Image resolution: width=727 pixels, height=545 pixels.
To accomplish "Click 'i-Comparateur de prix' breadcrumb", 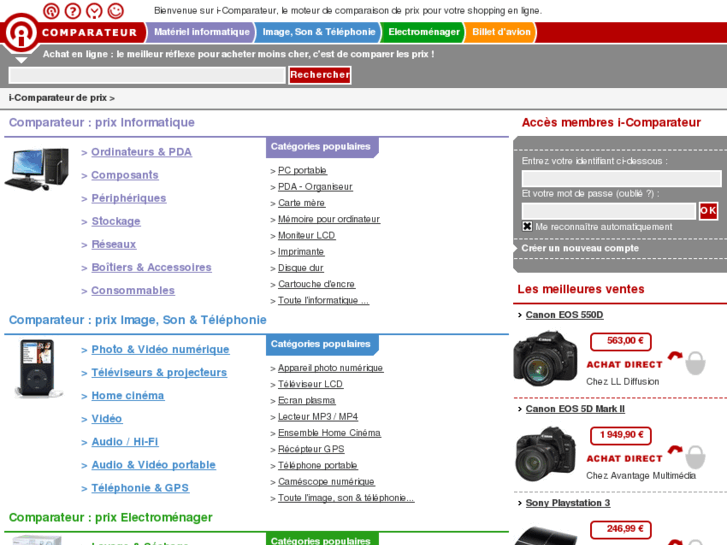I will [x=57, y=98].
